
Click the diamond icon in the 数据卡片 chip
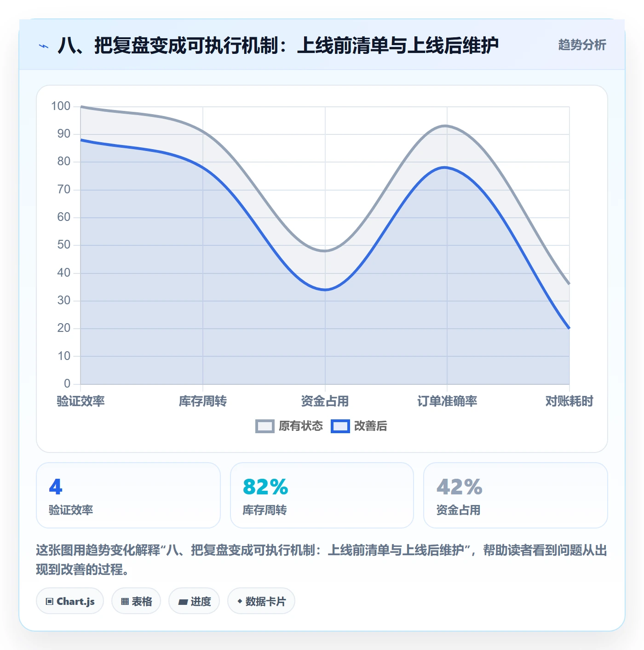[x=240, y=601]
